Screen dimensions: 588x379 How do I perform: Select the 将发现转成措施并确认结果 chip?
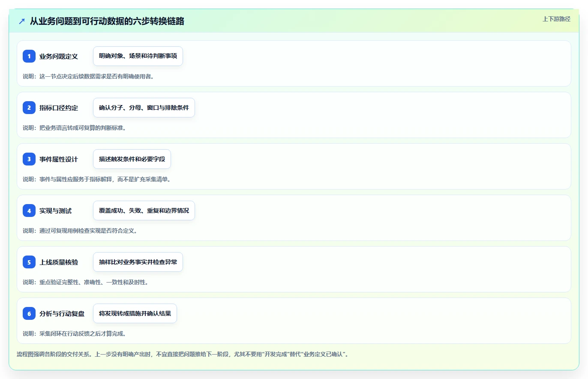coord(135,313)
